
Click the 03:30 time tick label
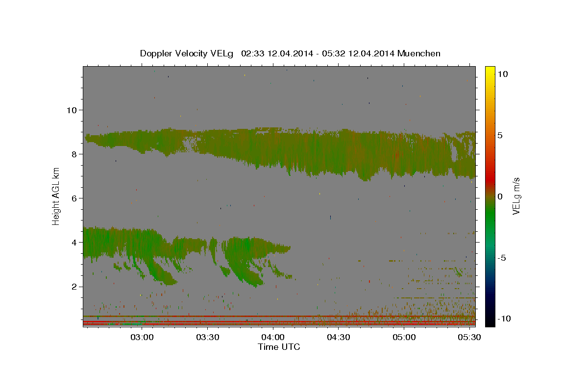[207, 338]
